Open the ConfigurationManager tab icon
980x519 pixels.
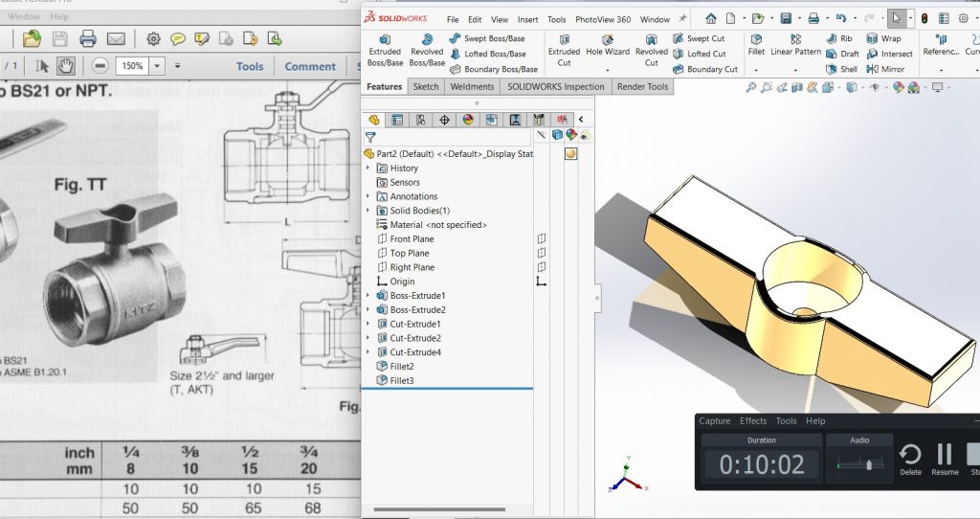(421, 120)
